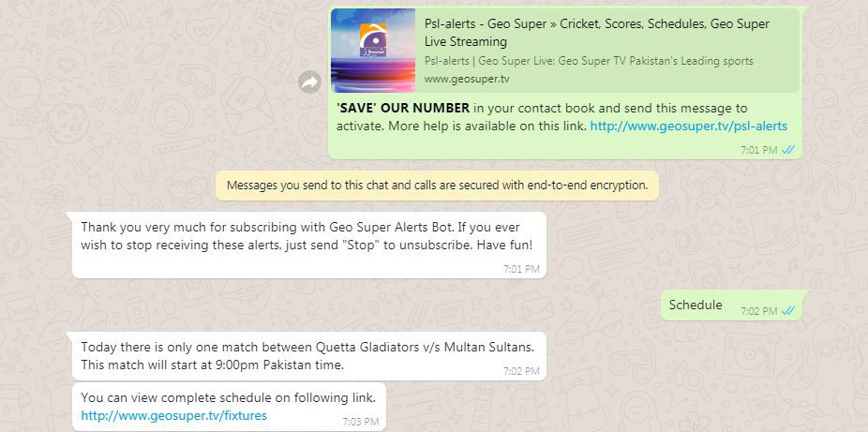868x432 pixels.
Task: Select the sent 'Schedule' message bubble
Action: click(732, 305)
